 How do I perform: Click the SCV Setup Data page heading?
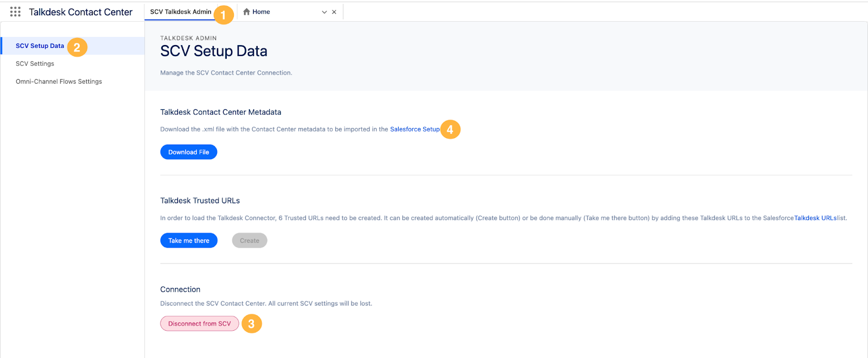click(214, 51)
